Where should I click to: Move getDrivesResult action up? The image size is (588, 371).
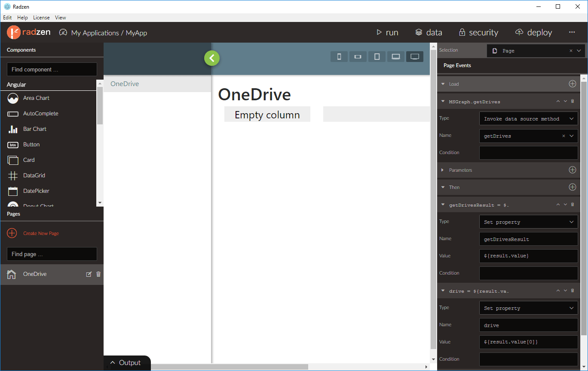click(558, 205)
